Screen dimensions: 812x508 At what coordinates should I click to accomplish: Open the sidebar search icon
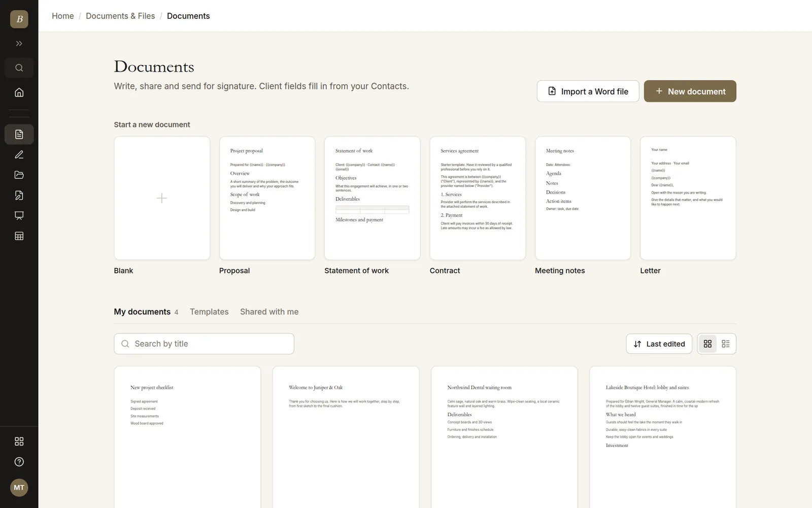(x=19, y=68)
